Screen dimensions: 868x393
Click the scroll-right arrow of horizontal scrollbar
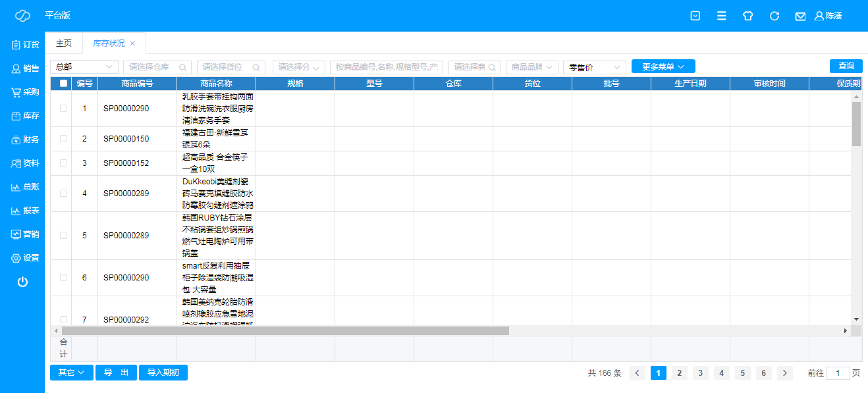coord(846,331)
